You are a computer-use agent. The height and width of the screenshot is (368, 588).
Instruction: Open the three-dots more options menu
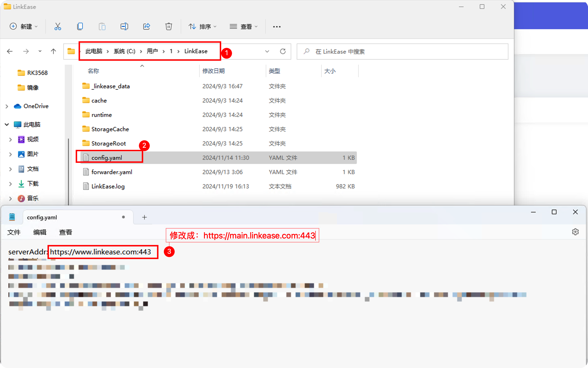coord(277,27)
